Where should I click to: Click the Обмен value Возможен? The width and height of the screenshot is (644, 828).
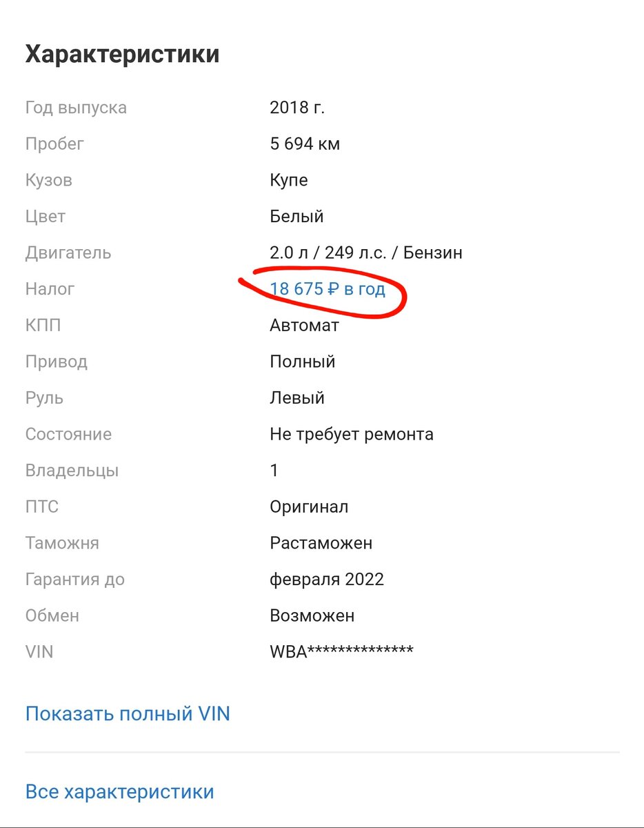click(x=312, y=615)
